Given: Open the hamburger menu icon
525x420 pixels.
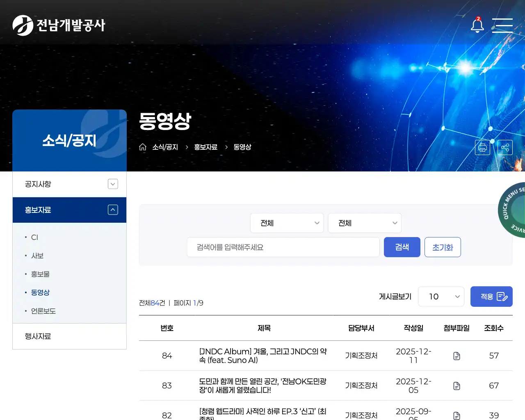Looking at the screenshot, I should 502,25.
